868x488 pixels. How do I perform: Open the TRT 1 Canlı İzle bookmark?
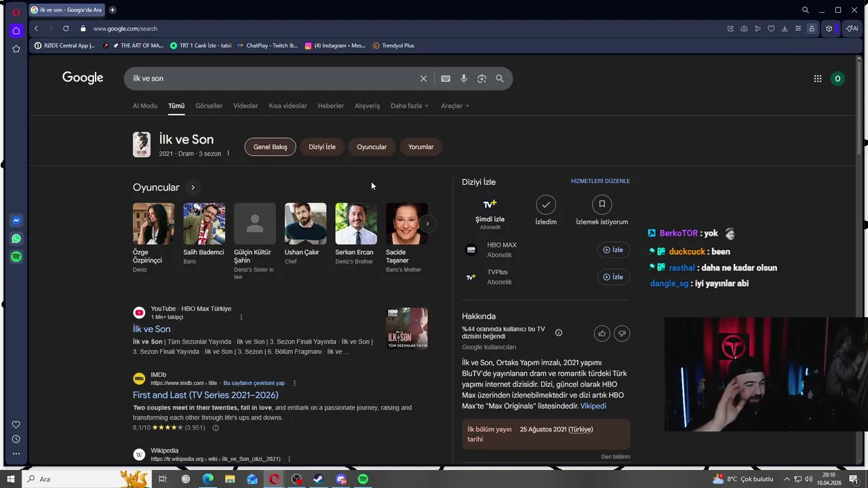pos(201,45)
